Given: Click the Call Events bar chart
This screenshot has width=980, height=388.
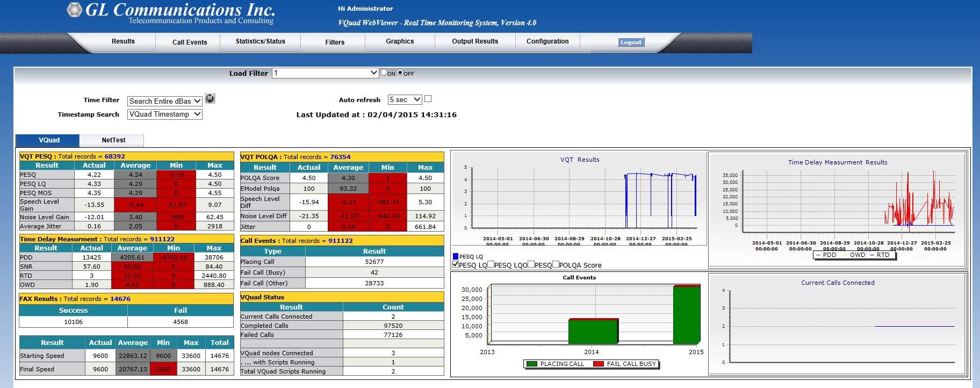Looking at the screenshot, I should pos(579,324).
